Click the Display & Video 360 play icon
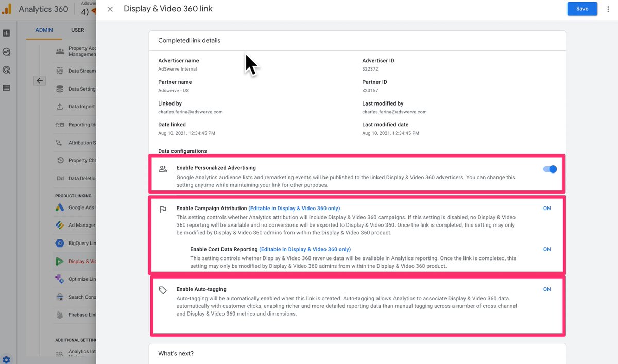Viewport: 618px width, 364px height. coord(60,261)
